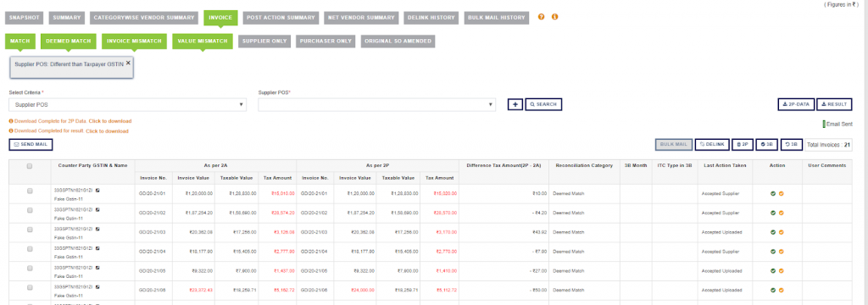Click orange action icon for invoice GD/20-21/03
Screen dimensions: 868x305
tap(781, 232)
